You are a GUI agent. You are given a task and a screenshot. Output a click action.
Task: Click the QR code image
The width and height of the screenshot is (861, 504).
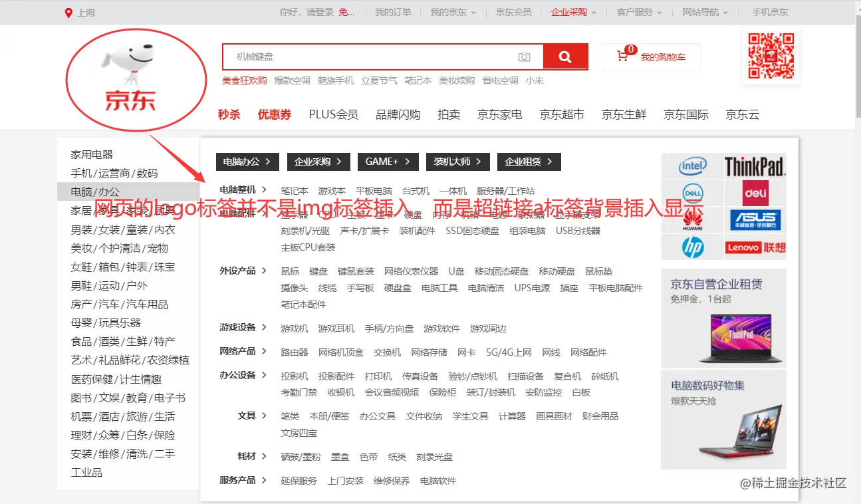[x=771, y=56]
